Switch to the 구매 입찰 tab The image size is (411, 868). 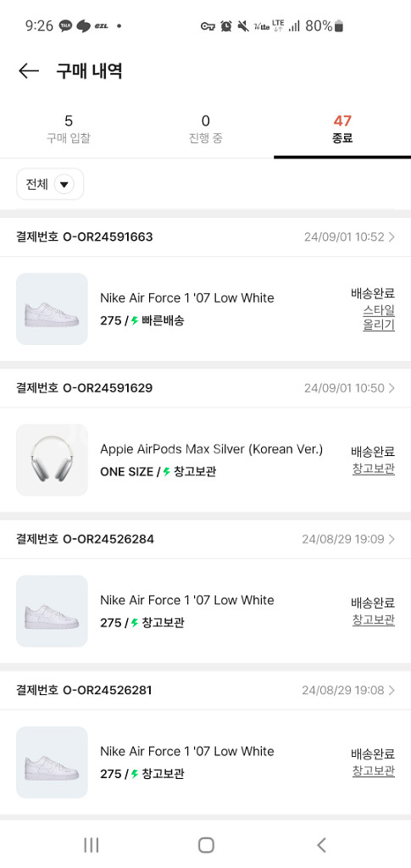tap(69, 129)
